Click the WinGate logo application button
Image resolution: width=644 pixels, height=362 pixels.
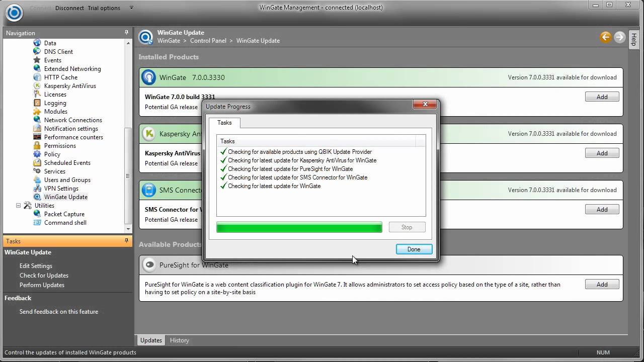(x=14, y=13)
